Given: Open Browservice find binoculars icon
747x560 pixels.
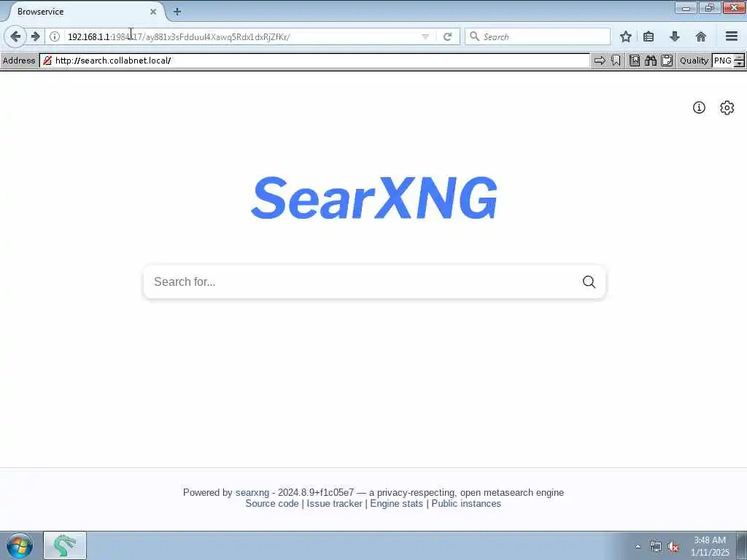Looking at the screenshot, I should pos(651,61).
